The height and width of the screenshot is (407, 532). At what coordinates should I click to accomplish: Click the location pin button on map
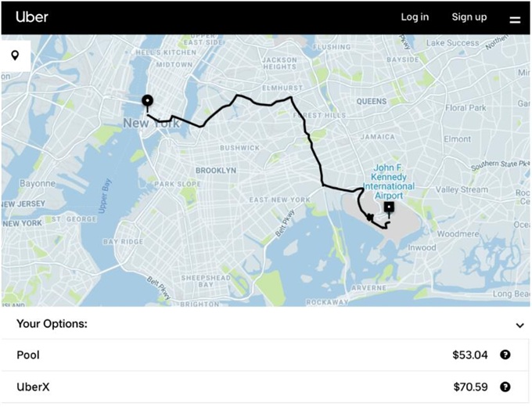point(16,56)
